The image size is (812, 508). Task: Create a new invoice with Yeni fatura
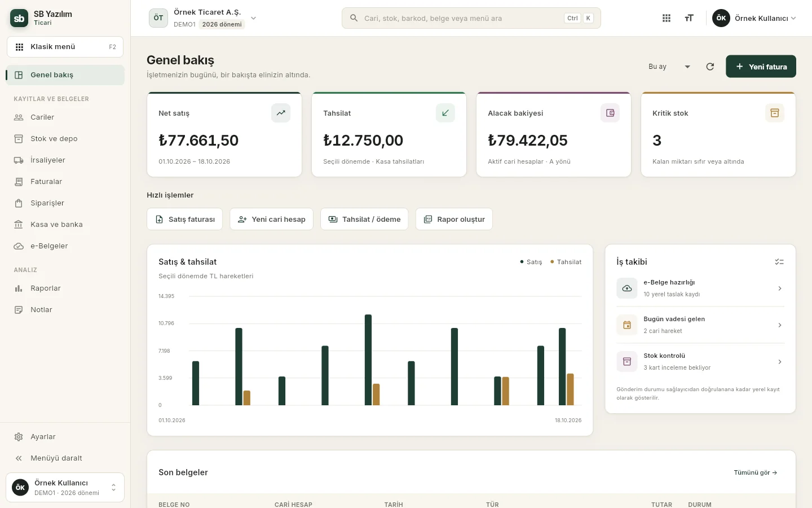click(x=761, y=67)
